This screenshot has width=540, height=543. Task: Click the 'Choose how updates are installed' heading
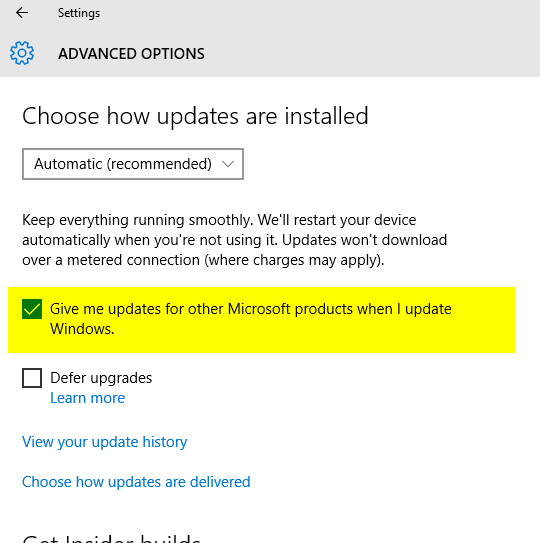coord(195,116)
